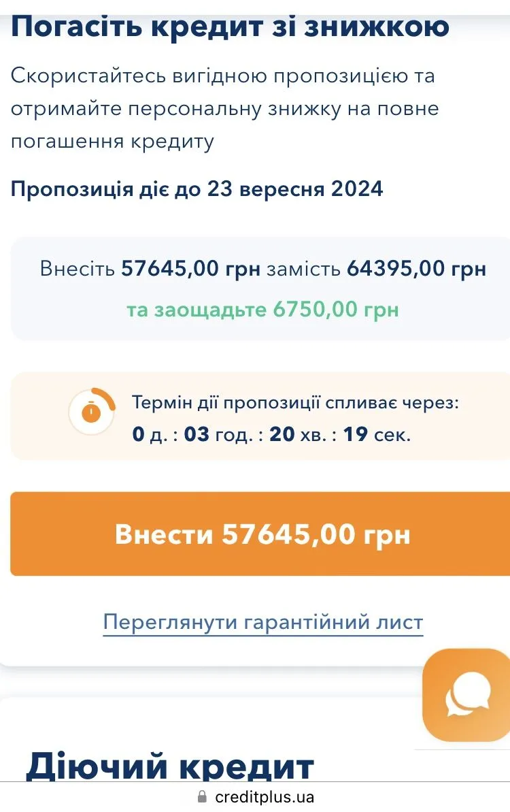Tap the countdown minutes value "20 хв."

coord(299,434)
